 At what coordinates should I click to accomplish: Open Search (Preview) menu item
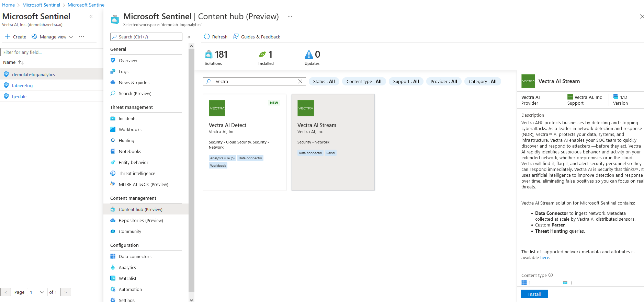(135, 93)
